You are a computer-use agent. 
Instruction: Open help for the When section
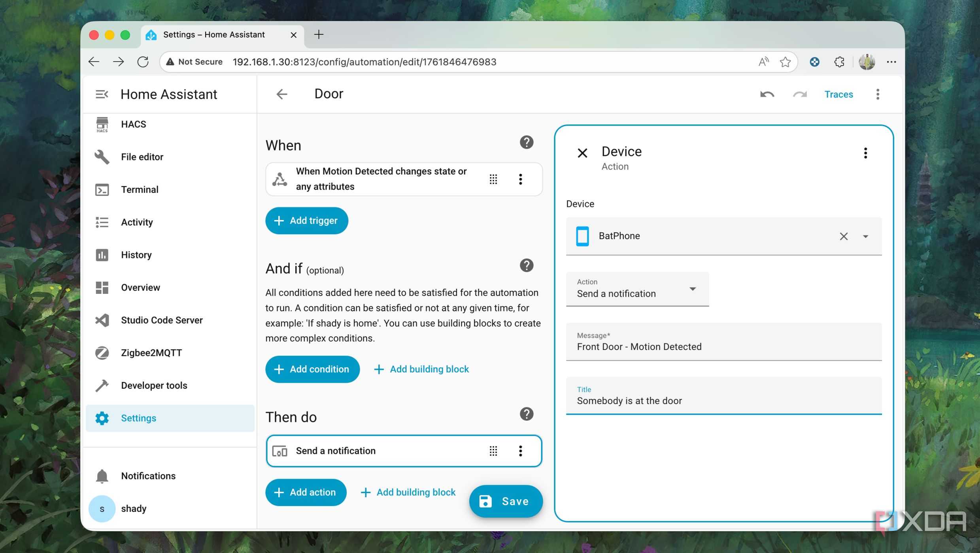coord(527,142)
